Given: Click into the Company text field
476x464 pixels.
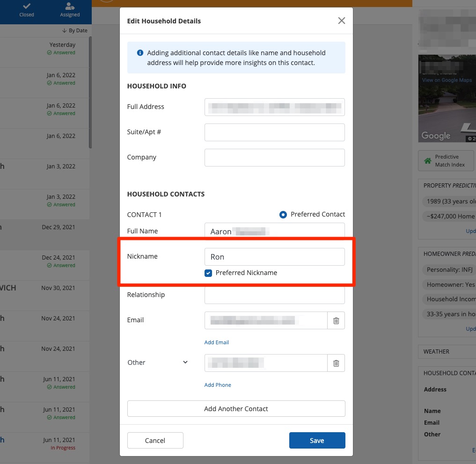Looking at the screenshot, I should (274, 158).
